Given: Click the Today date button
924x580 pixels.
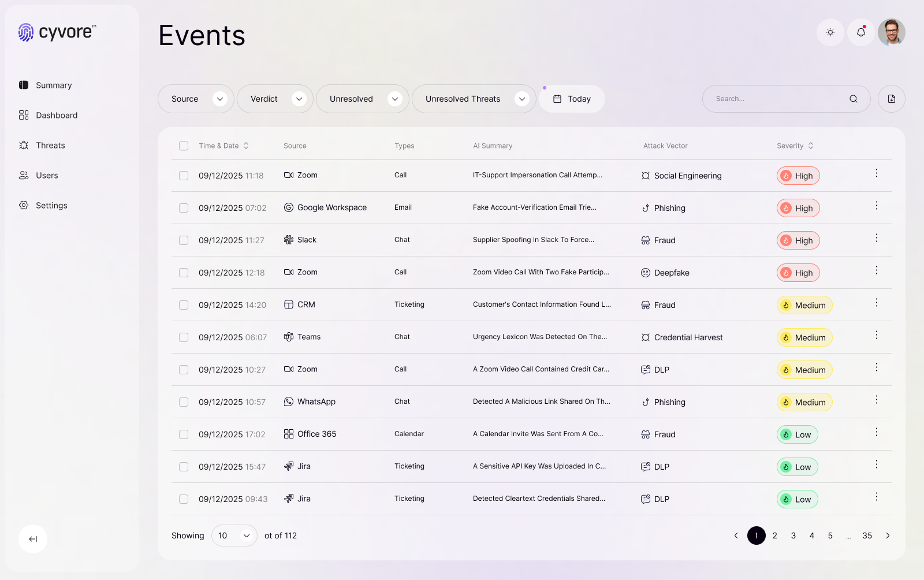Looking at the screenshot, I should (572, 99).
